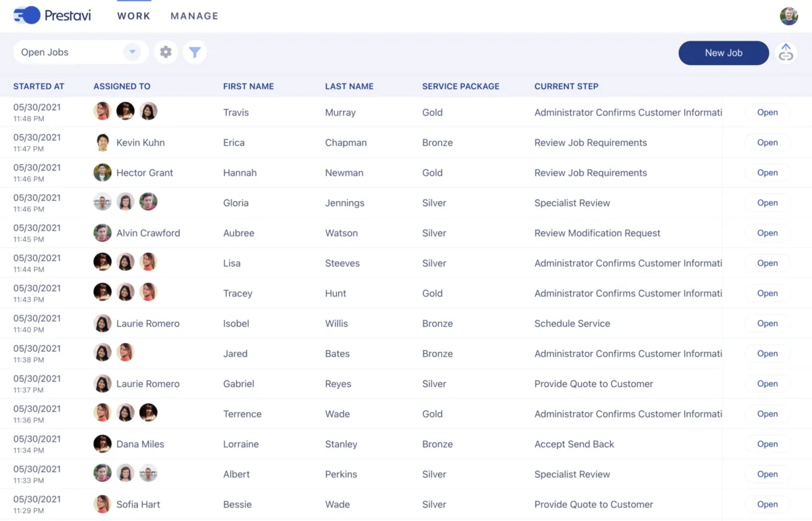Screen dimensions: 812x521
Task: Click Kevin Kuhn's avatar
Action: coord(102,143)
